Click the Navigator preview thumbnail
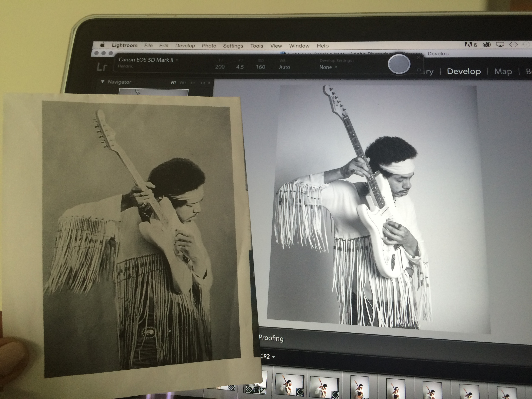This screenshot has height=399, width=532. point(153,92)
